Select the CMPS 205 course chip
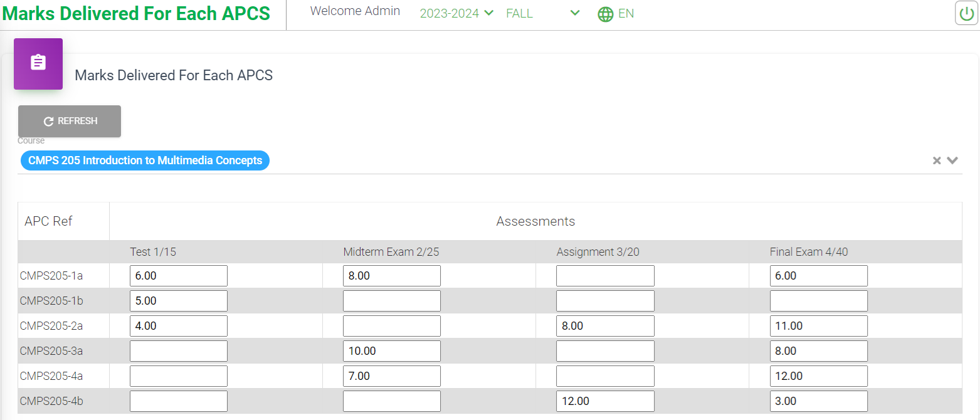Image resolution: width=980 pixels, height=420 pixels. 145,160
